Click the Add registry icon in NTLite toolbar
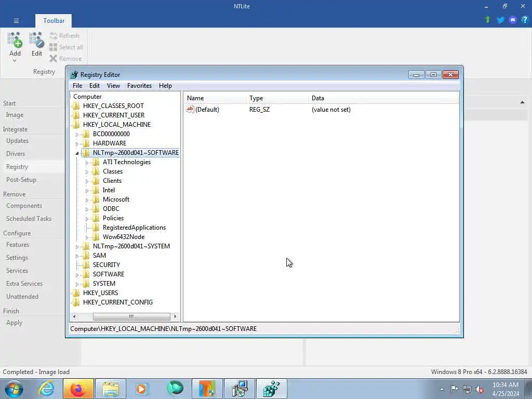The height and width of the screenshot is (399, 532). (x=15, y=40)
